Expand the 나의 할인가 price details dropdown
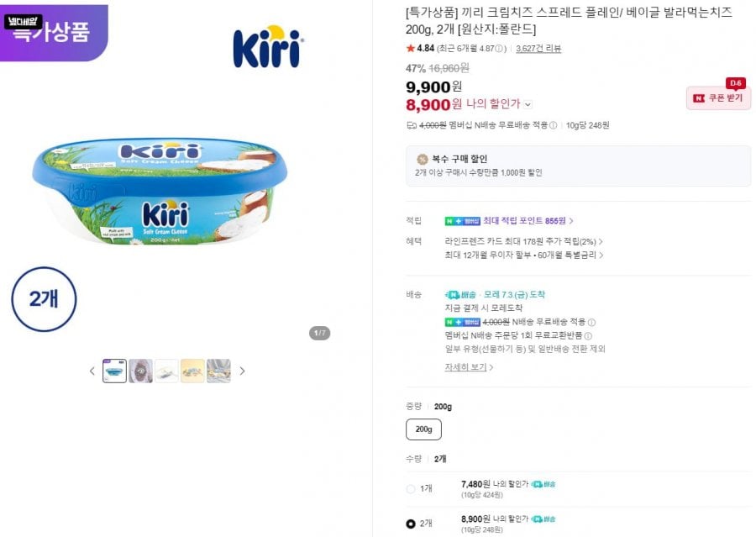Image resolution: width=756 pixels, height=537 pixels. [x=528, y=104]
